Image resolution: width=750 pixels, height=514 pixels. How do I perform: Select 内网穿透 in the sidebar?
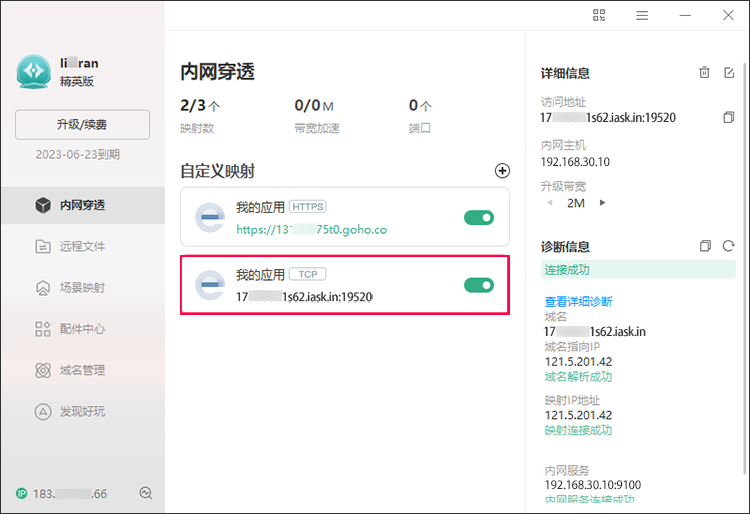tap(83, 205)
